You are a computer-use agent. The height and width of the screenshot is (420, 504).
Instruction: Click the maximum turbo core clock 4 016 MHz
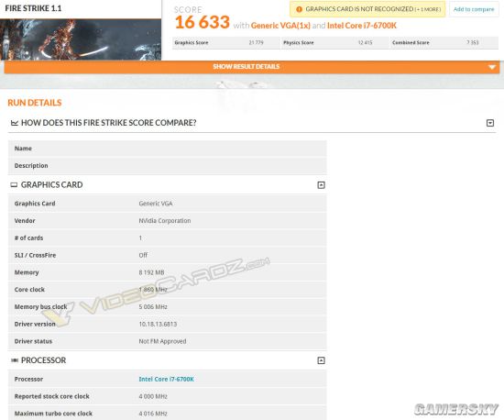pos(153,414)
